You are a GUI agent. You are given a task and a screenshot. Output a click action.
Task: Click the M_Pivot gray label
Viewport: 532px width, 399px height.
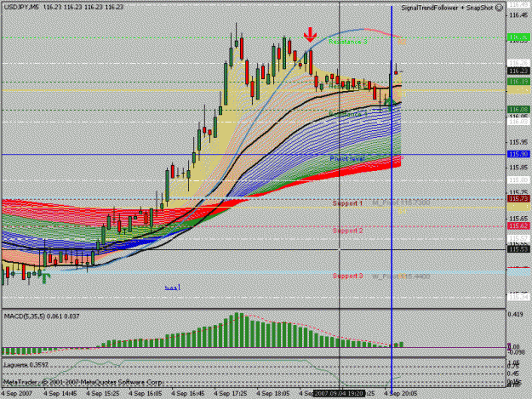[x=401, y=202]
